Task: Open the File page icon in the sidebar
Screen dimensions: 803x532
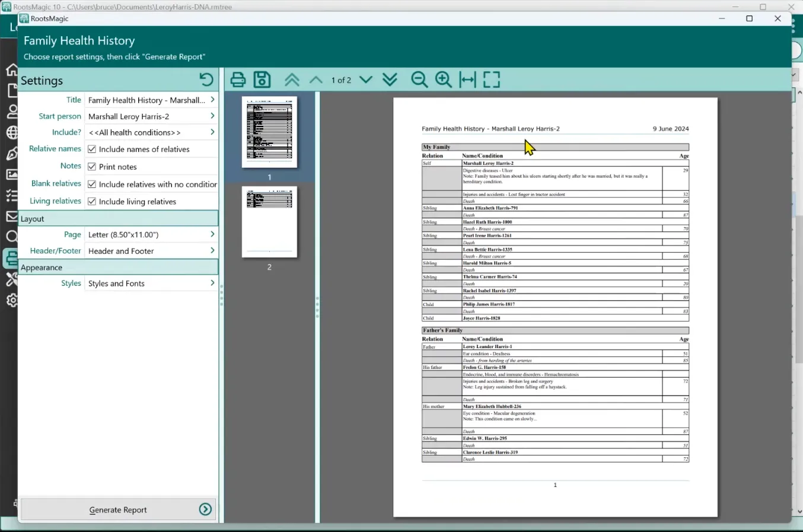Action: click(x=12, y=91)
